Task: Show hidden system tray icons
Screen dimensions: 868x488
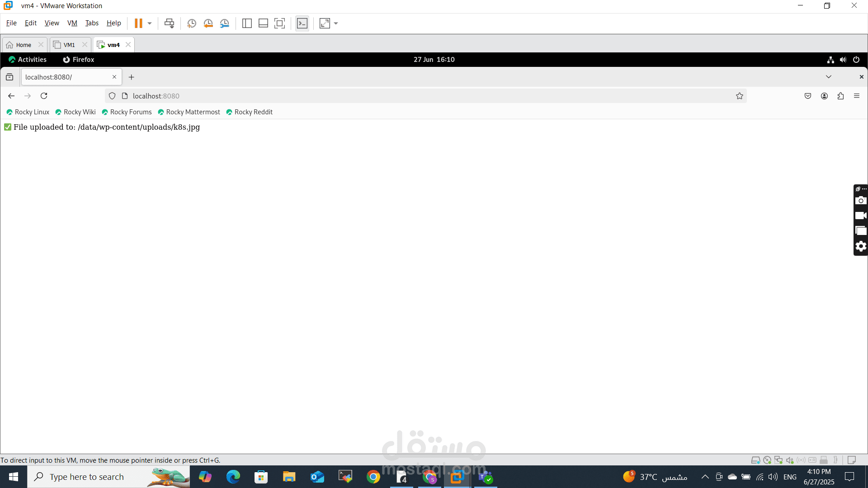Action: (x=705, y=477)
